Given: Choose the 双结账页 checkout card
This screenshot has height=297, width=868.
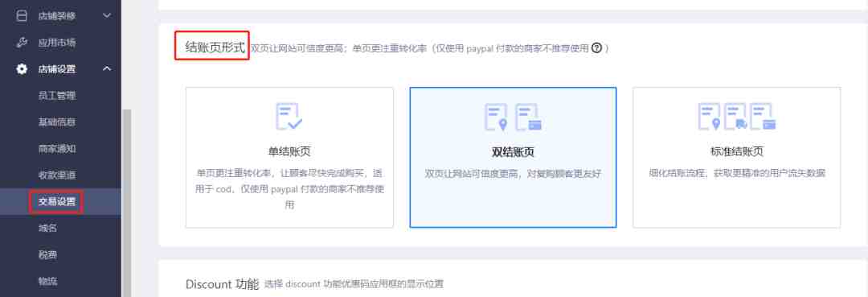Looking at the screenshot, I should click(x=513, y=158).
